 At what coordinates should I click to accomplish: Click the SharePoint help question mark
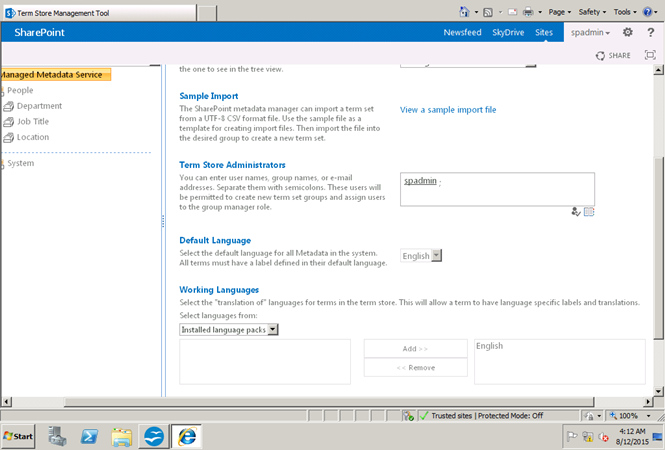click(x=651, y=32)
